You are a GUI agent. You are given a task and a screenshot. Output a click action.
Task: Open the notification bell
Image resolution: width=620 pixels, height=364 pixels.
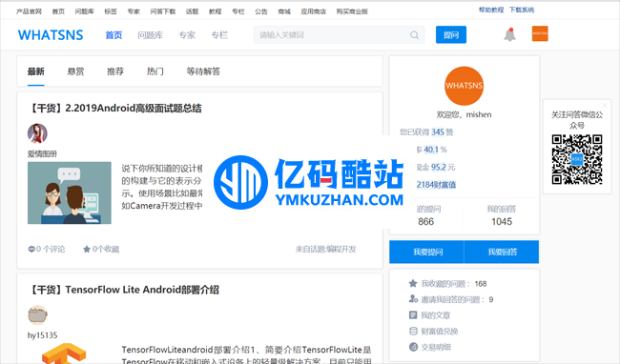coord(509,34)
